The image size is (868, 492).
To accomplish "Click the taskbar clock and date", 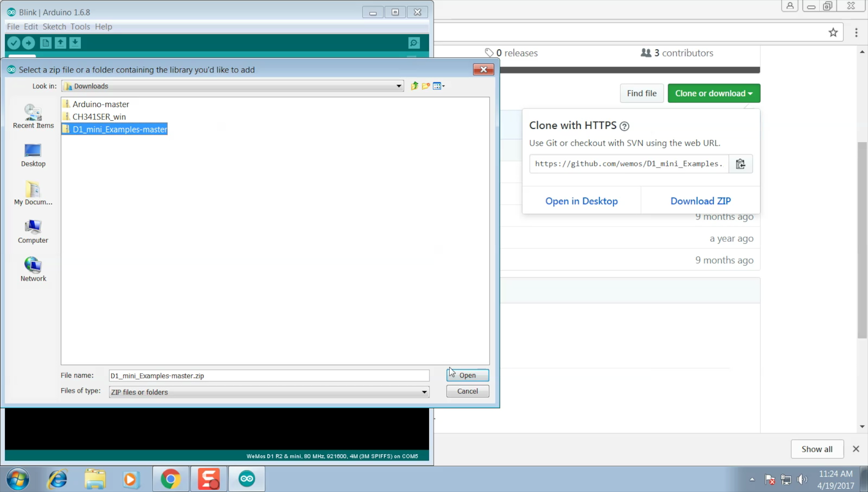I will [x=835, y=479].
